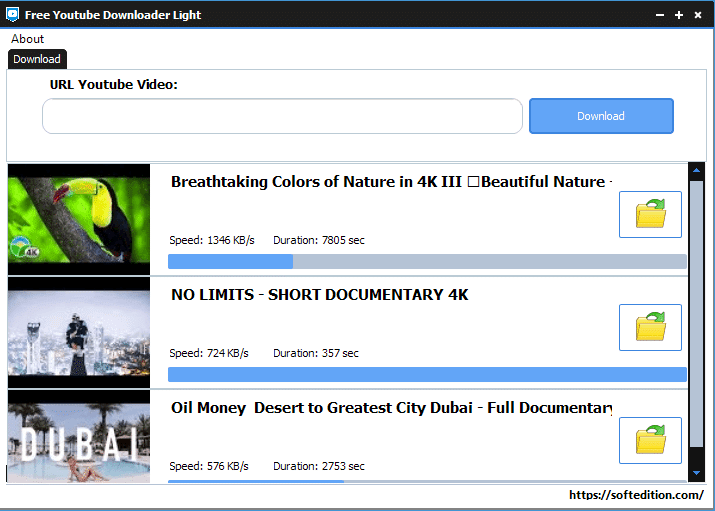Click the URL Youtube Video input field
Screen dimensions: 715x511
tap(282, 116)
